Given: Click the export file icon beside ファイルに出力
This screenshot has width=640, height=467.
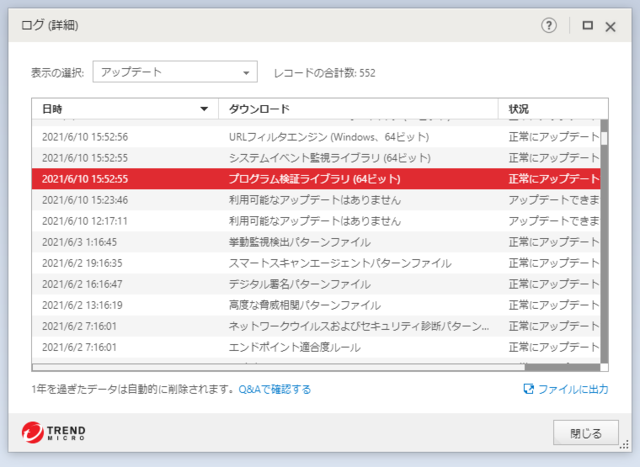Looking at the screenshot, I should [529, 389].
